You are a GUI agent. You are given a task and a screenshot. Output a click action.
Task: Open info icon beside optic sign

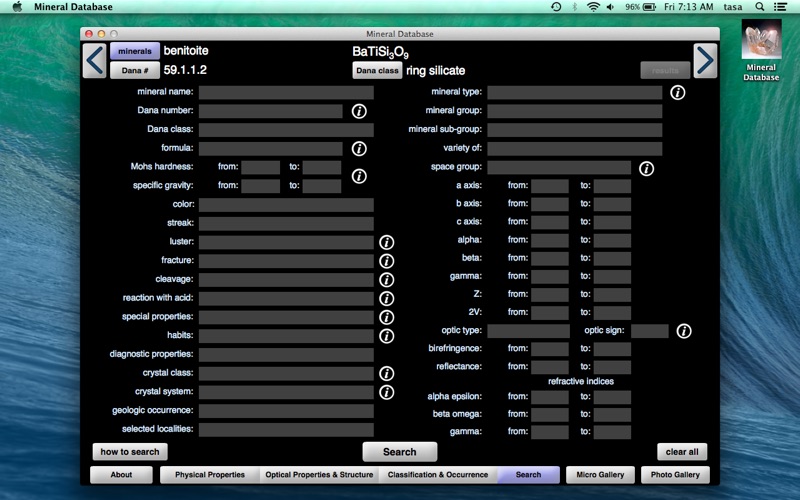point(684,331)
